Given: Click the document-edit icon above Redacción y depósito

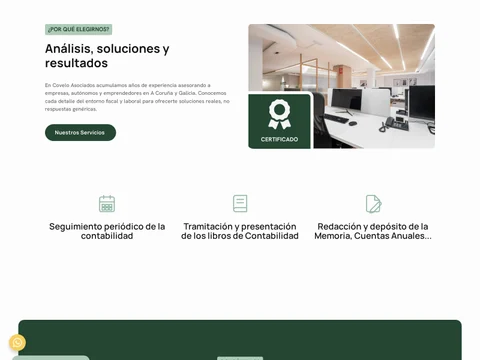Looking at the screenshot, I should pyautogui.click(x=373, y=204).
